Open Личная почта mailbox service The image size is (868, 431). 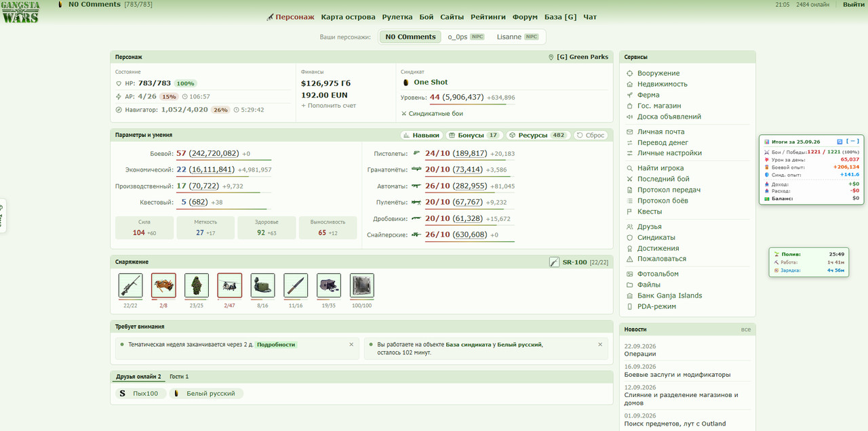[660, 131]
